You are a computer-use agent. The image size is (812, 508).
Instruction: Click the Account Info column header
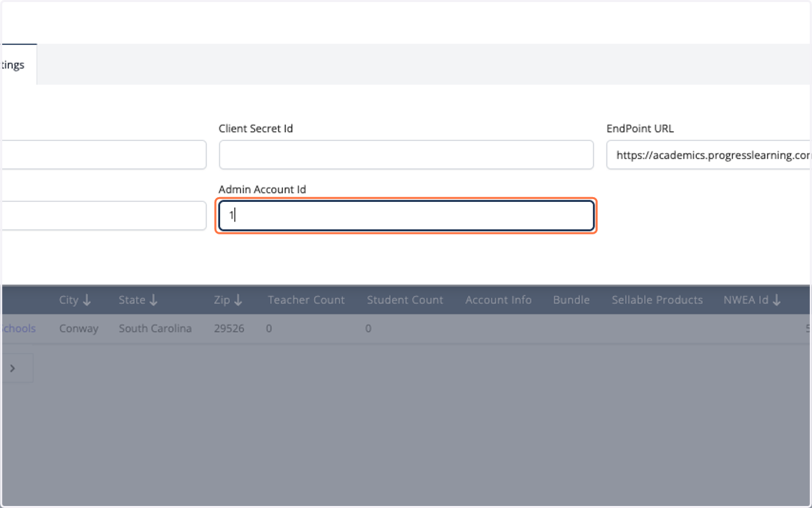click(x=499, y=300)
